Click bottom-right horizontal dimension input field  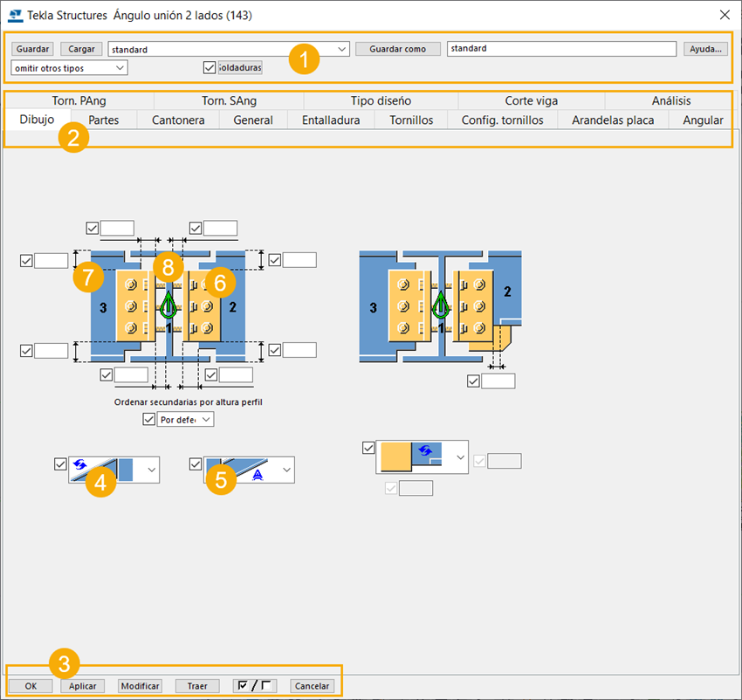click(237, 374)
